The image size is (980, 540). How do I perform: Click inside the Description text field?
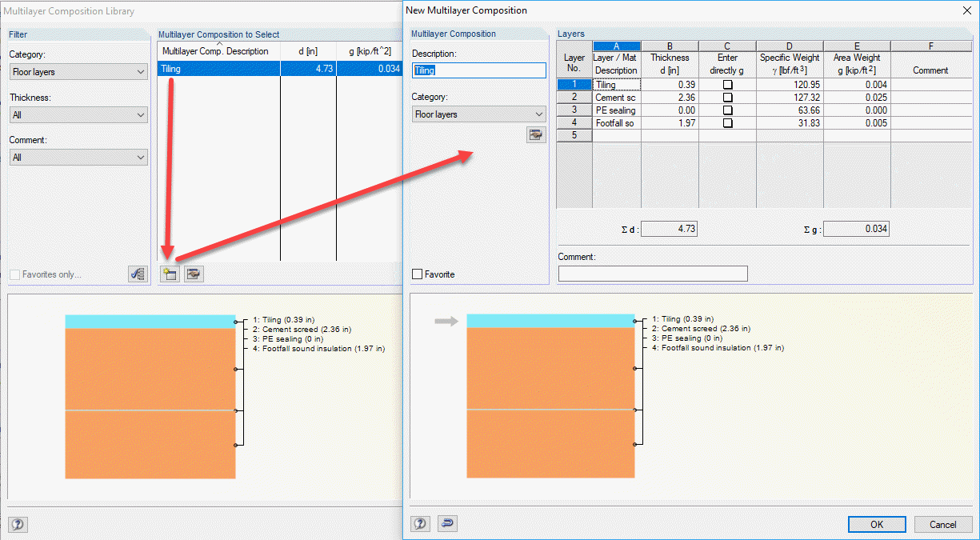pyautogui.click(x=478, y=70)
